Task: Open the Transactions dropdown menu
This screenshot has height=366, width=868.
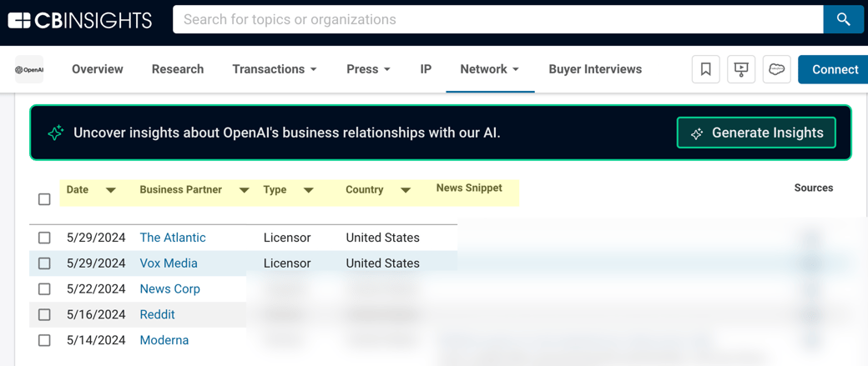Action: pyautogui.click(x=275, y=69)
